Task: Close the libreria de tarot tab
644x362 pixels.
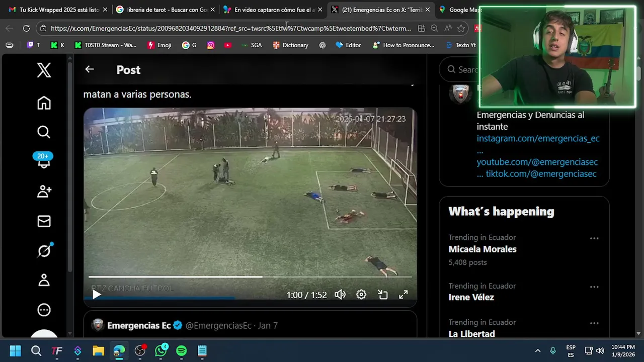Action: [x=212, y=10]
